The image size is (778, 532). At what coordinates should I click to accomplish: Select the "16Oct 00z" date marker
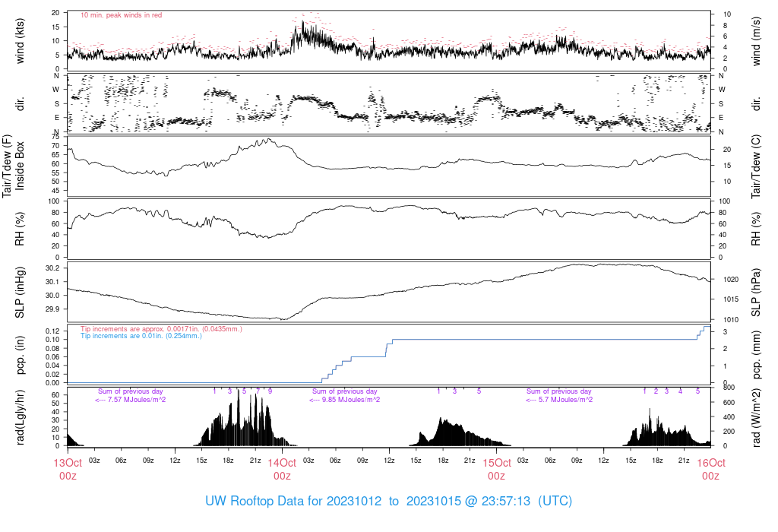710,470
